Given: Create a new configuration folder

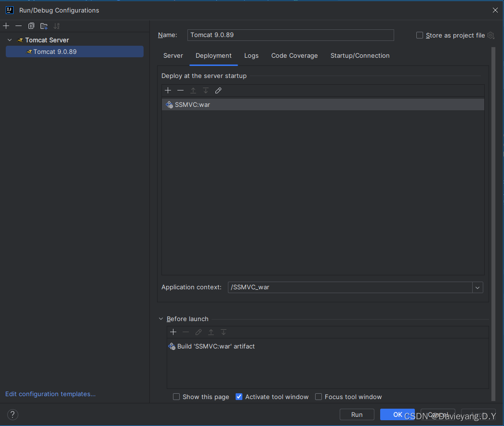Looking at the screenshot, I should (x=44, y=26).
